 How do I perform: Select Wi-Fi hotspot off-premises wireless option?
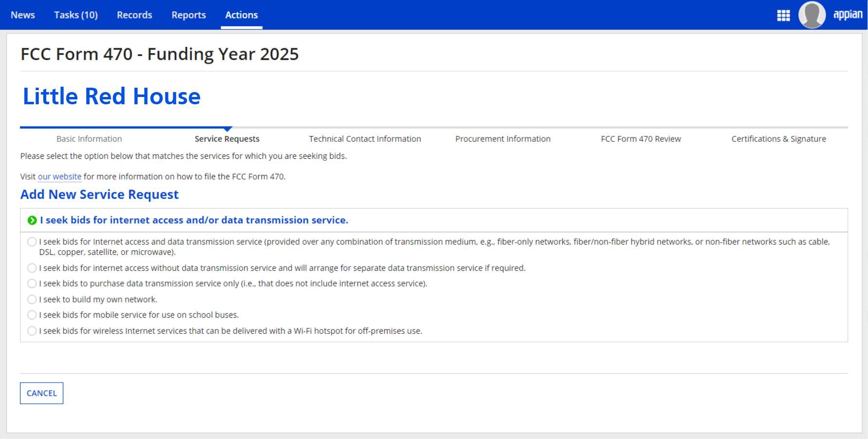32,331
